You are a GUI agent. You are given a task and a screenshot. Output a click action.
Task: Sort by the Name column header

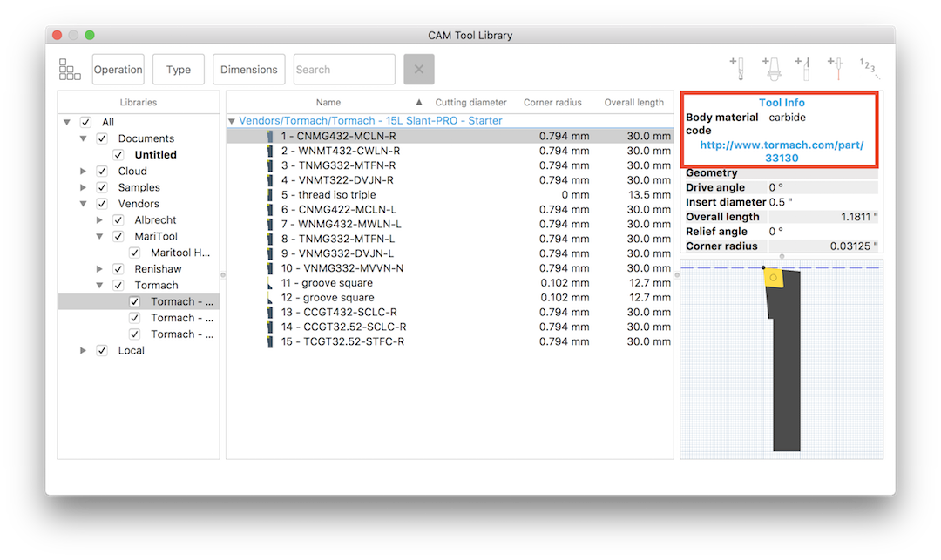328,103
